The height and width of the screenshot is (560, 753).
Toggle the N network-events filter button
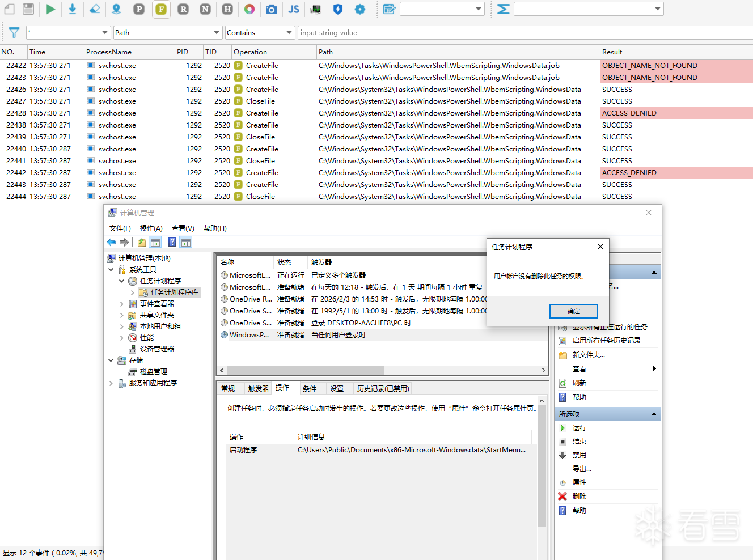(205, 9)
